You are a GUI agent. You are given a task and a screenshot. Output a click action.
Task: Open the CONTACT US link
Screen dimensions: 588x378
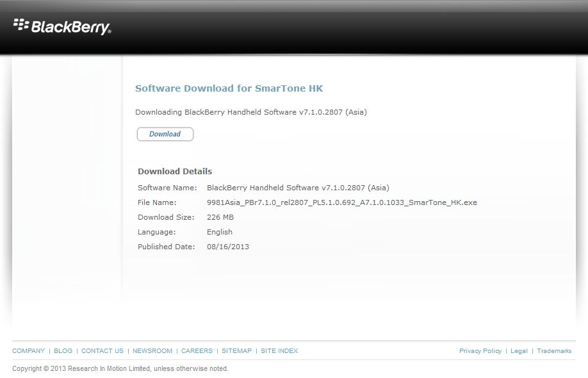pyautogui.click(x=102, y=351)
